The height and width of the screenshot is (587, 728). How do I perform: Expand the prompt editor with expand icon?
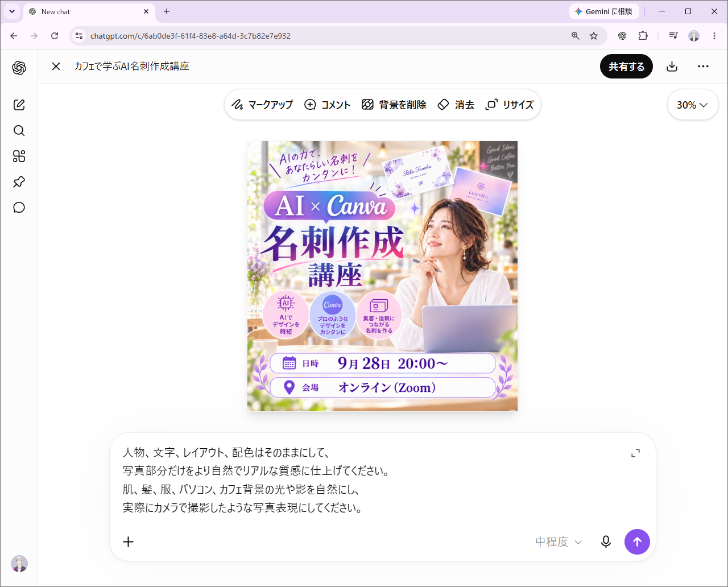[x=635, y=453]
